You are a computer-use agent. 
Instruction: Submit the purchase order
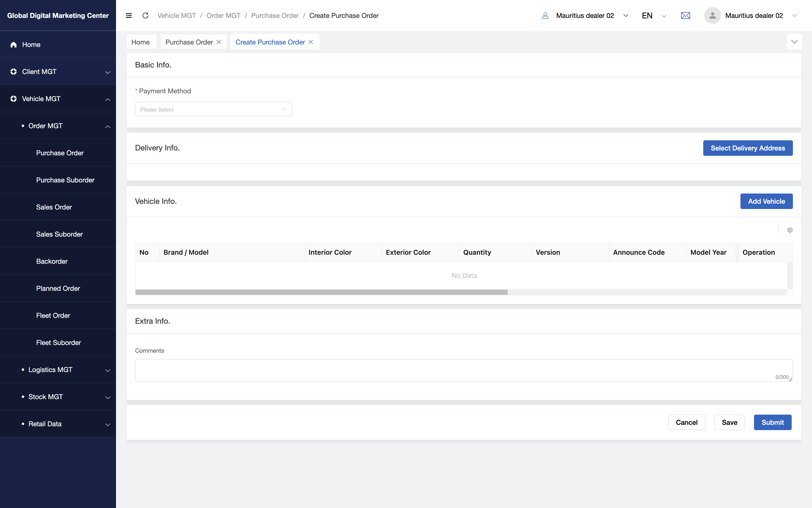tap(772, 422)
